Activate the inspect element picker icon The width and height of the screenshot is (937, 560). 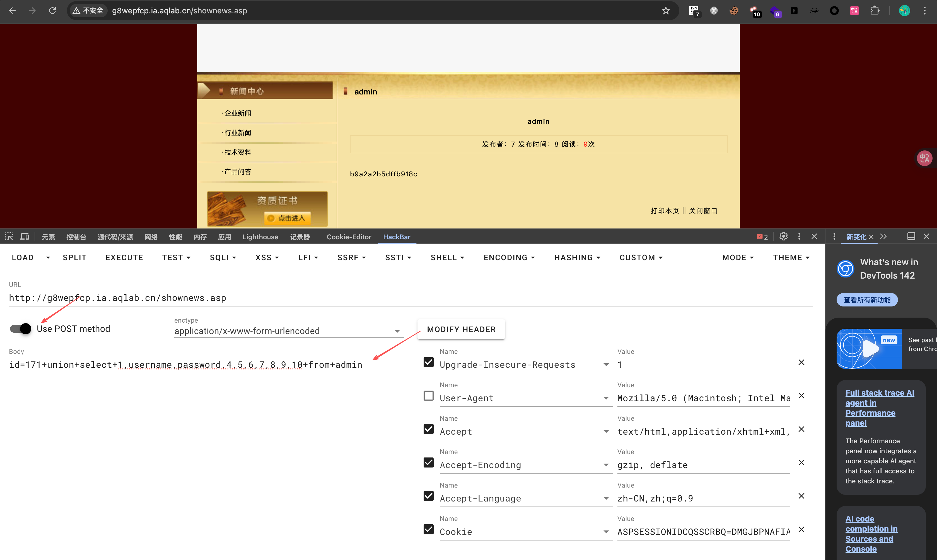pyautogui.click(x=9, y=237)
